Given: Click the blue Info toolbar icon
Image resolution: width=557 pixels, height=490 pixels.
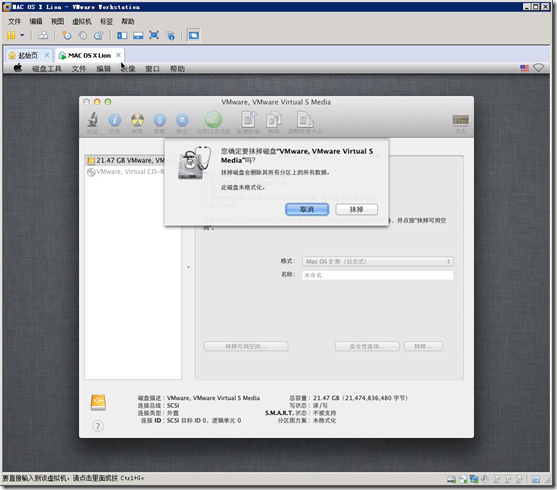Looking at the screenshot, I should pos(114,120).
